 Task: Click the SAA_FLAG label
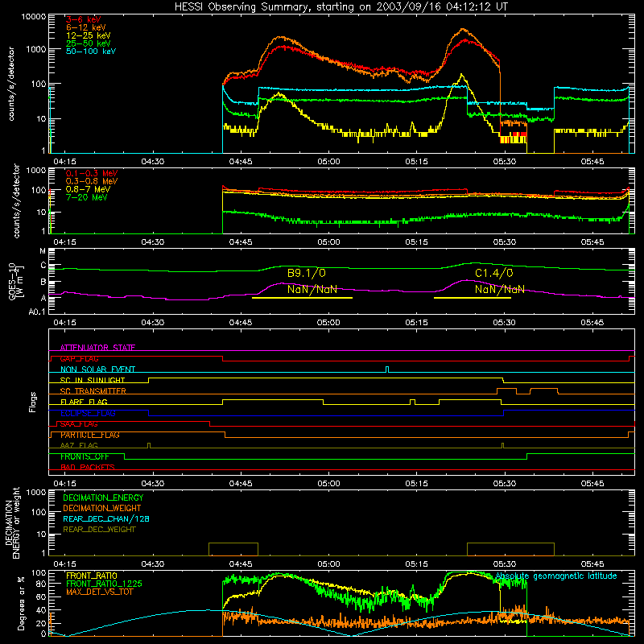click(x=79, y=424)
